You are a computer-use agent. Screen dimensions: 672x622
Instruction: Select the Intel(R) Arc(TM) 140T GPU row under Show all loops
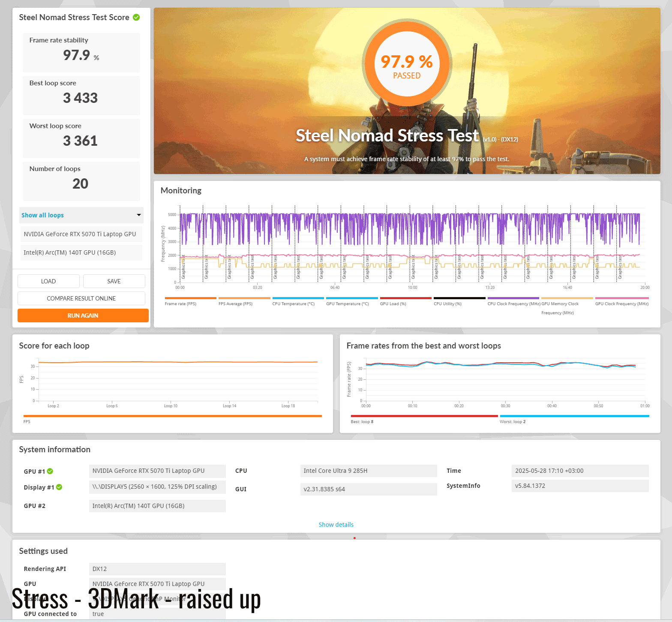point(81,253)
